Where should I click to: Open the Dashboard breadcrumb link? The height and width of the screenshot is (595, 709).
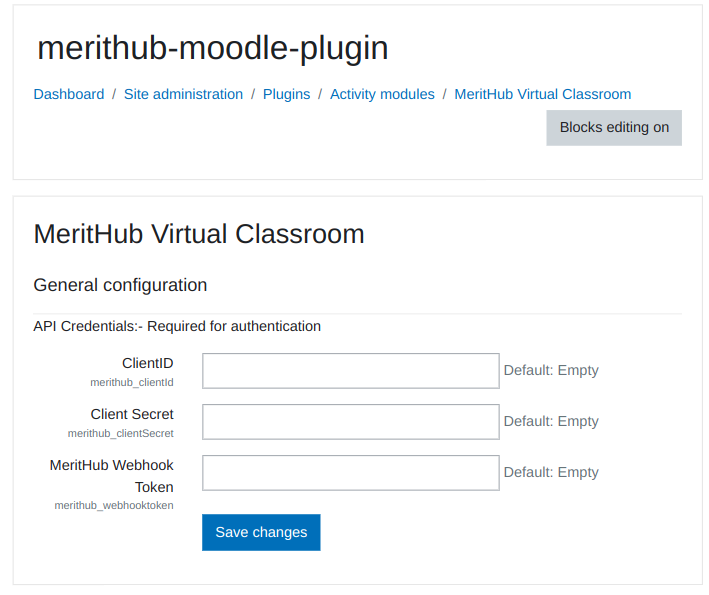click(69, 94)
